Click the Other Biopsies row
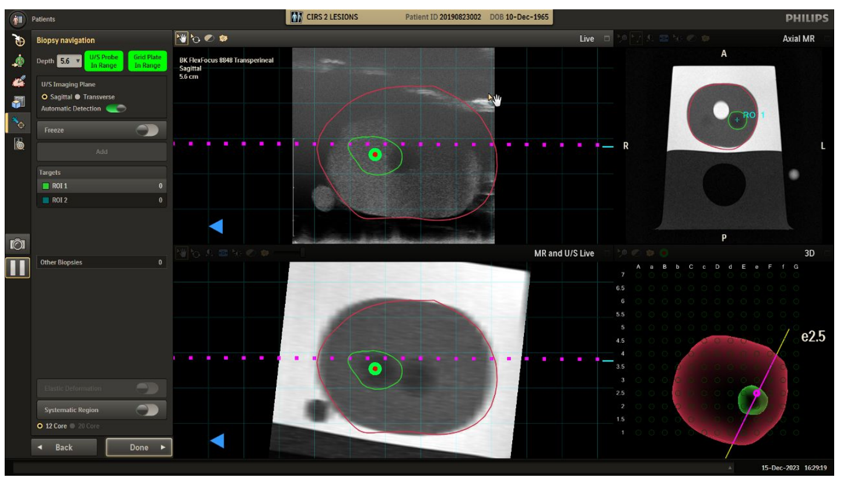 coord(101,262)
